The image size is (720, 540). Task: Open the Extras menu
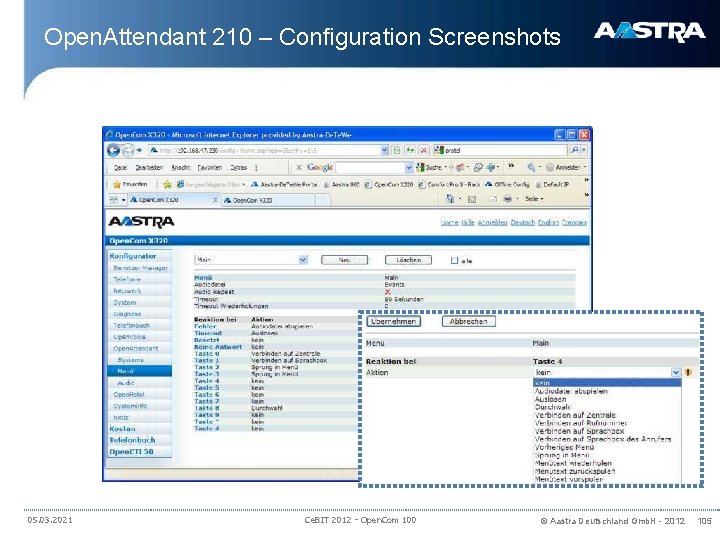(x=239, y=168)
